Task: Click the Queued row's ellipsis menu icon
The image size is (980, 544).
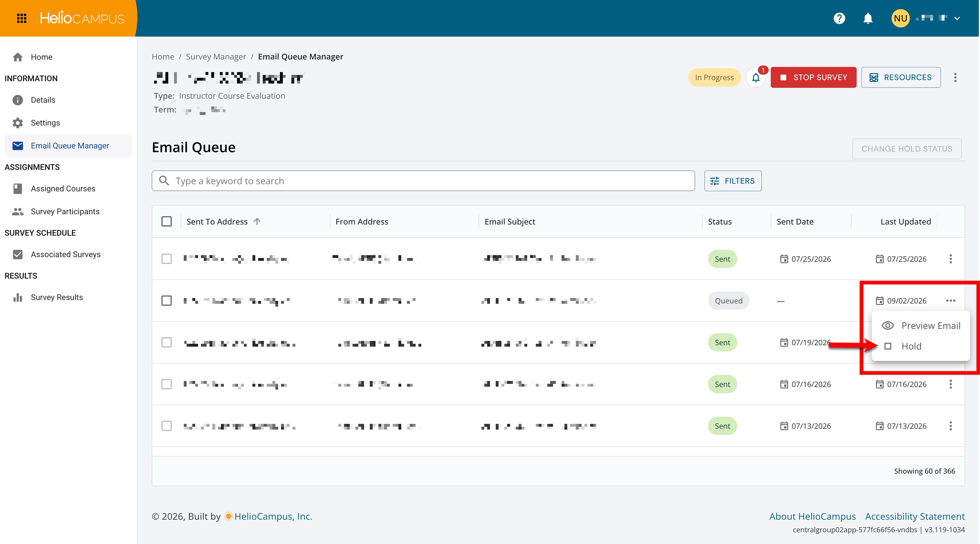Action: [x=951, y=301]
